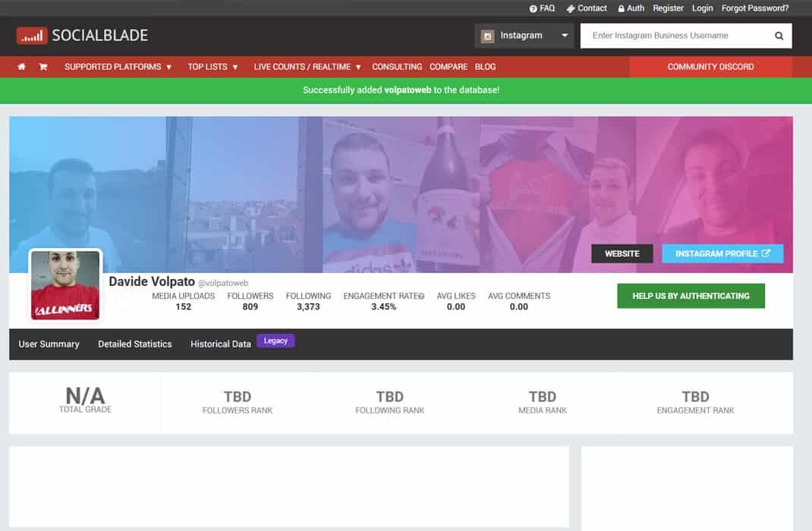Expand the Top Lists menu

tap(212, 67)
